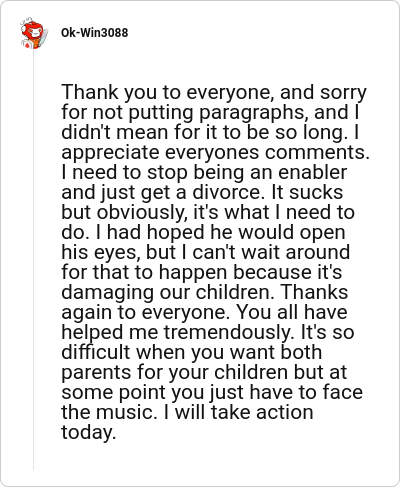
Task: Click the word 'difficult' in the comment
Action: coord(95,352)
